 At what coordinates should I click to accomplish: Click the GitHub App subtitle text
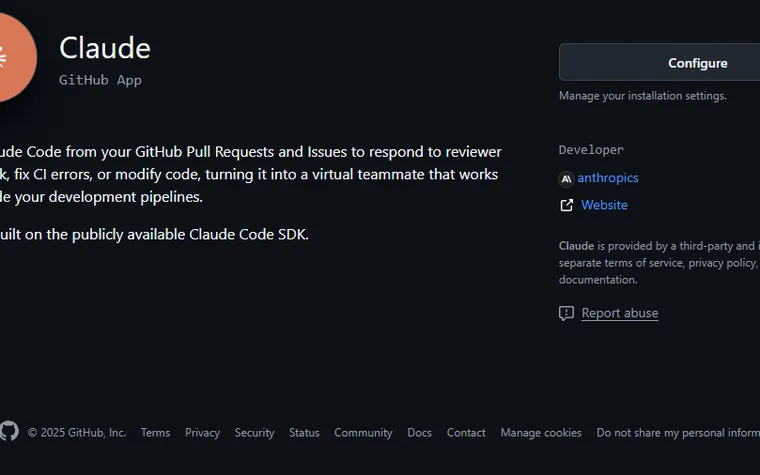pyautogui.click(x=100, y=80)
